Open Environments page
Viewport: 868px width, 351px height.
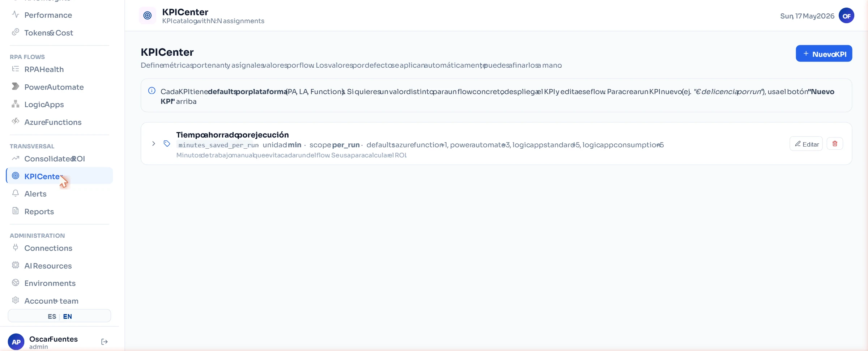[59, 283]
